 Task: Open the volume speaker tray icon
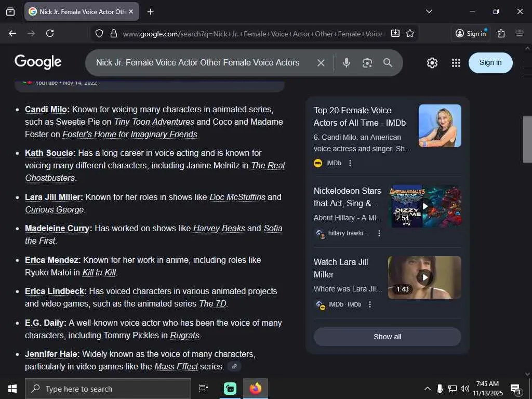465,389
